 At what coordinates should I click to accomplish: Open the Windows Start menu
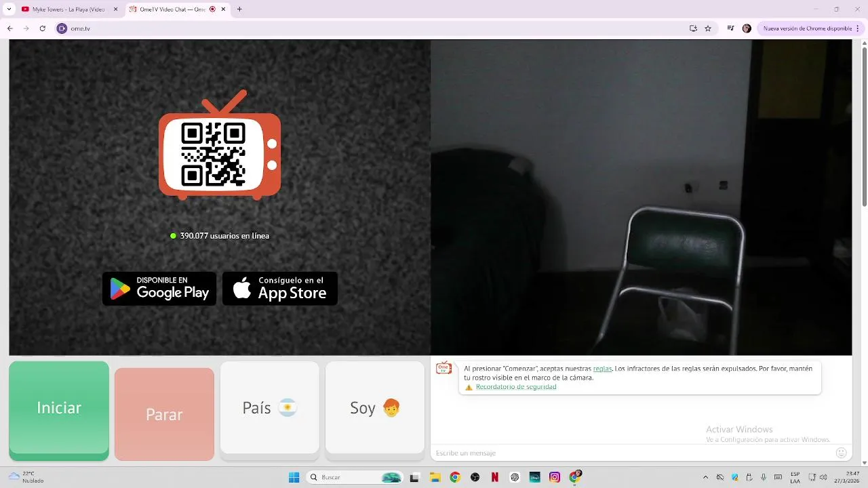point(294,477)
